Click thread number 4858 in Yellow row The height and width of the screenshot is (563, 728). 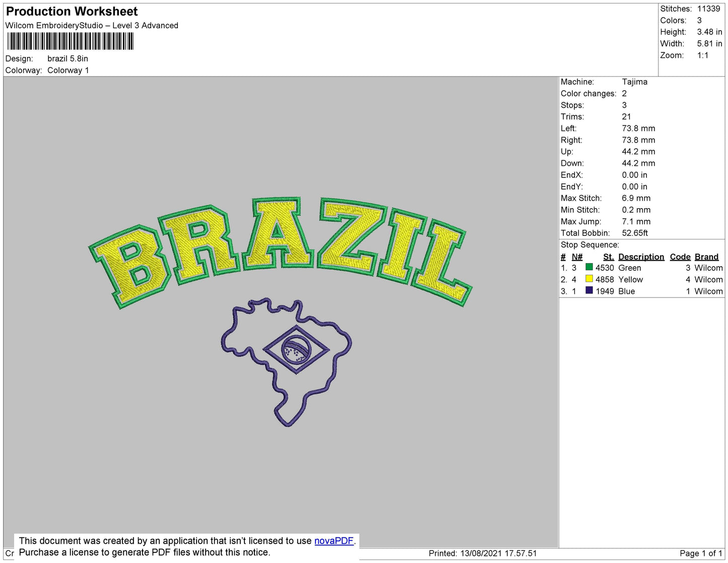[605, 279]
